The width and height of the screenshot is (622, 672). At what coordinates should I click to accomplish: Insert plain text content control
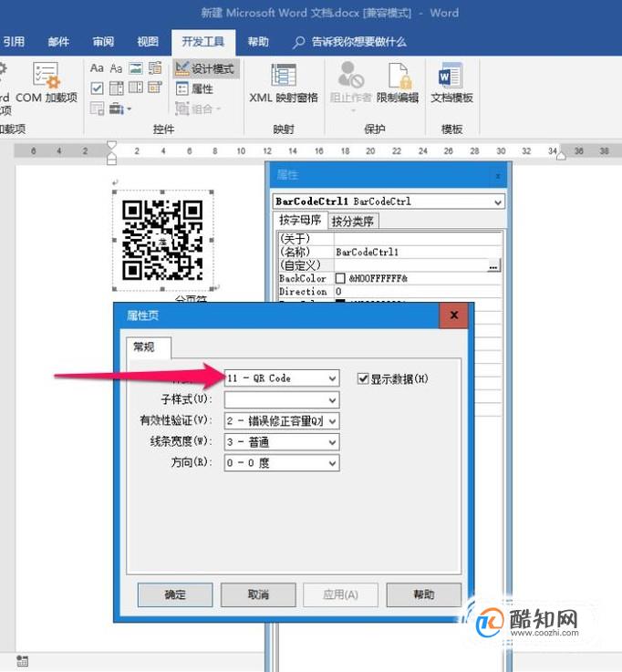116,68
